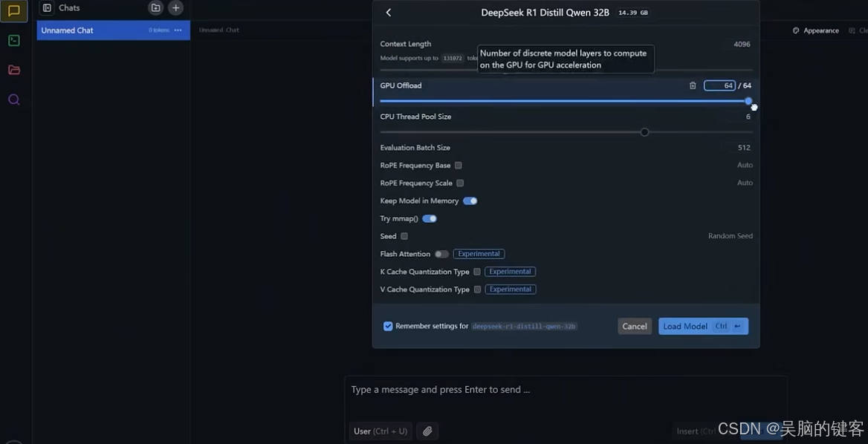The width and height of the screenshot is (868, 444).
Task: Enable V Cache Quantization Type checkbox
Action: pos(477,289)
